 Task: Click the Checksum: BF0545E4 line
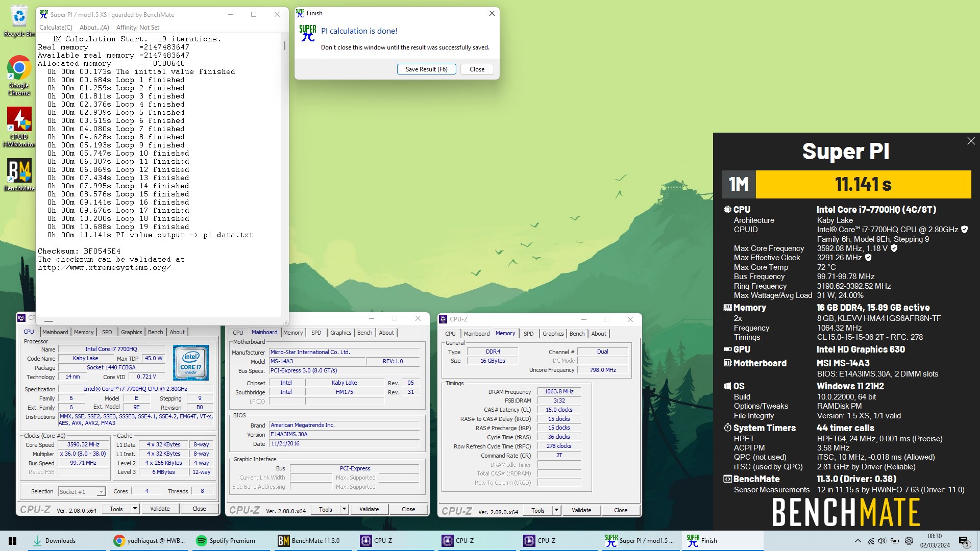click(x=79, y=251)
